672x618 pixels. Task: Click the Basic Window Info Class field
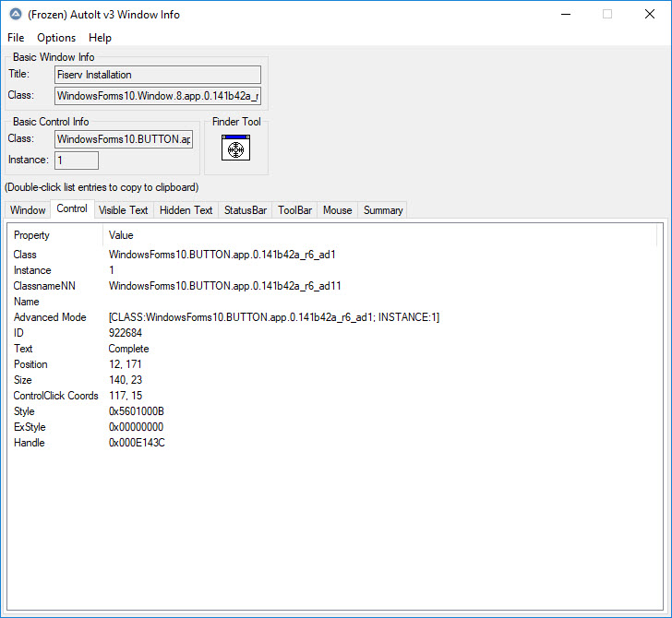[x=158, y=96]
